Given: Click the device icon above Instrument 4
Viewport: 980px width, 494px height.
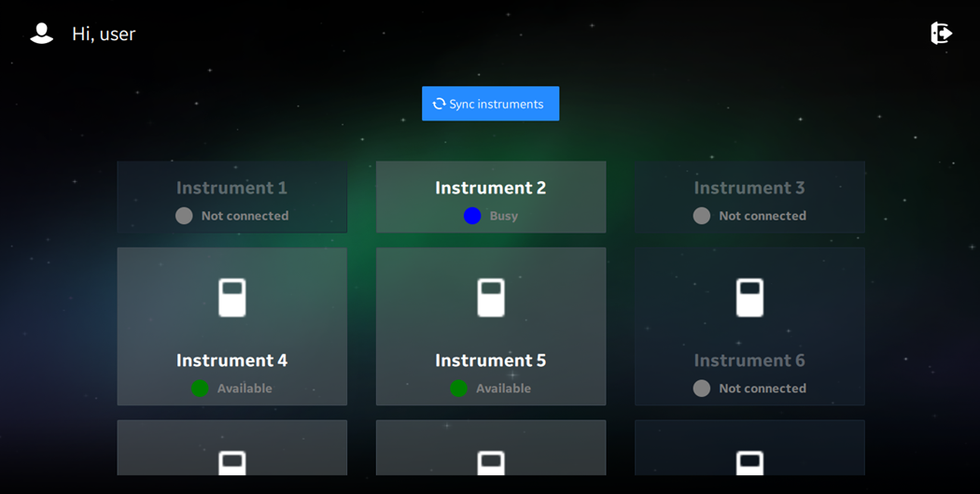Looking at the screenshot, I should (231, 298).
